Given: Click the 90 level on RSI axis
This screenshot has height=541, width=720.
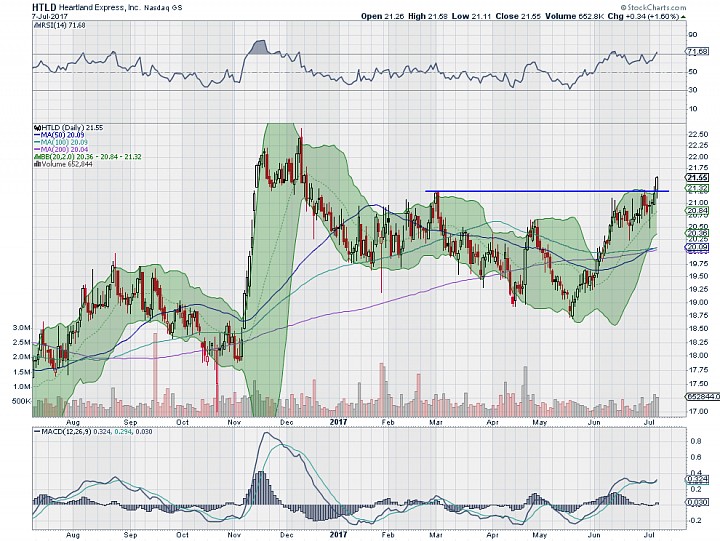Looking at the screenshot, I should pos(693,35).
